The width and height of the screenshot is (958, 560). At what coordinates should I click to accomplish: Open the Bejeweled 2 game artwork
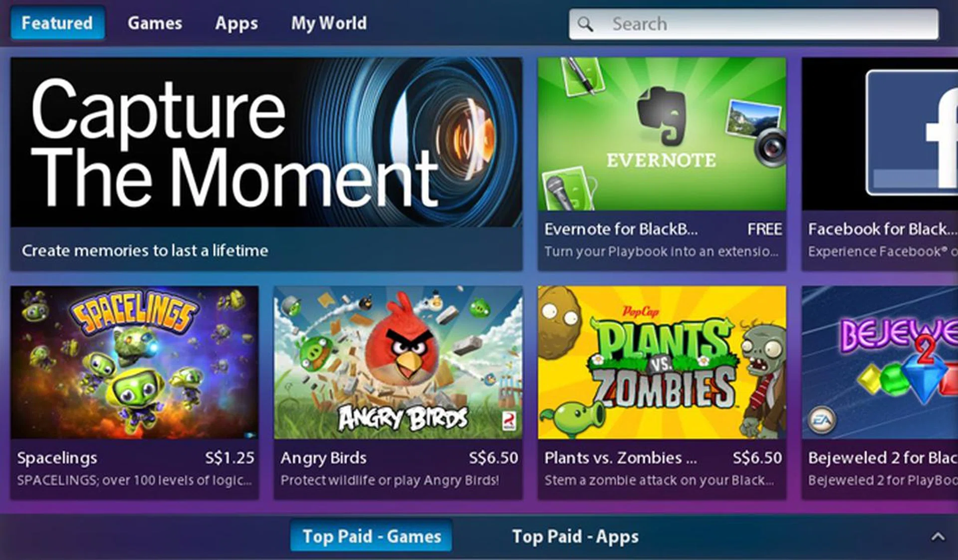pos(880,362)
